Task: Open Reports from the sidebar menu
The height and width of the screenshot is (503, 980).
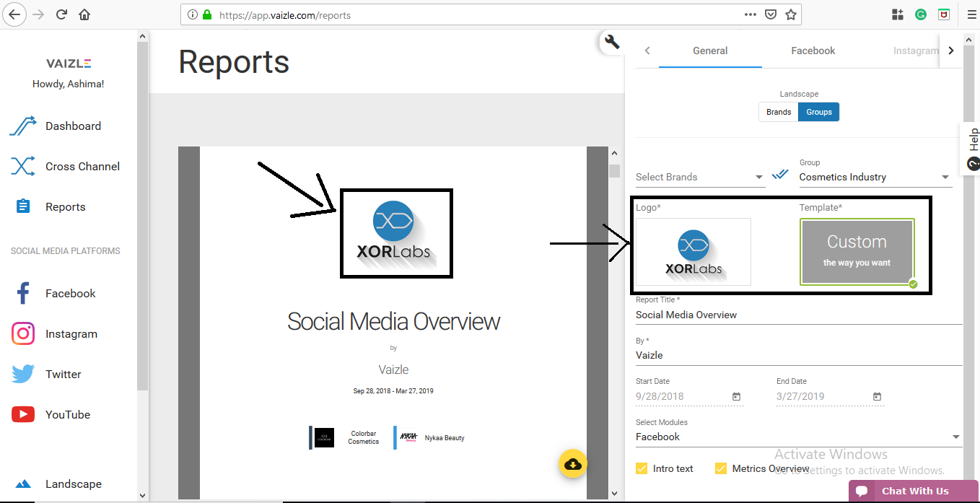Action: point(65,206)
